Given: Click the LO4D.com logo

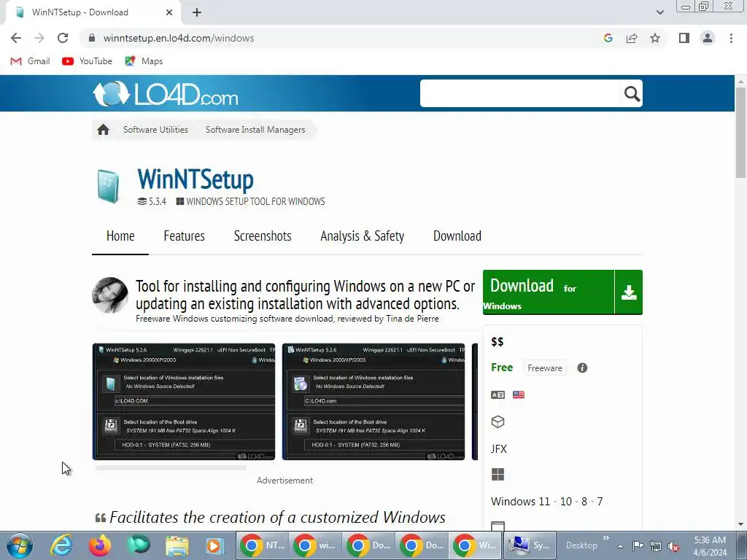Looking at the screenshot, I should coord(166,94).
